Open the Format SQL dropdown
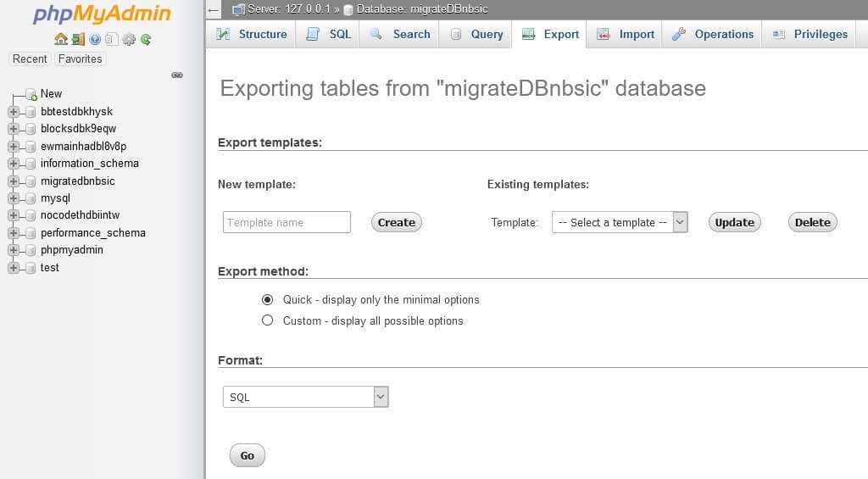The width and height of the screenshot is (868, 479). pyautogui.click(x=305, y=397)
